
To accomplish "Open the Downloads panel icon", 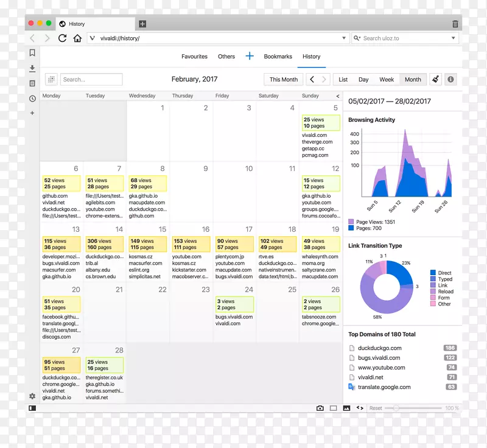I will point(32,68).
